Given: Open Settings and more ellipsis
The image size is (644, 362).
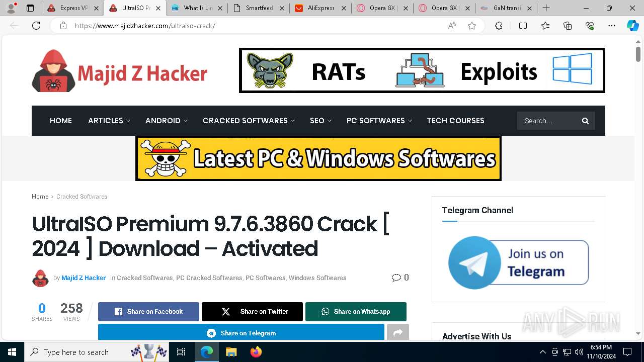Looking at the screenshot, I should [x=612, y=26].
